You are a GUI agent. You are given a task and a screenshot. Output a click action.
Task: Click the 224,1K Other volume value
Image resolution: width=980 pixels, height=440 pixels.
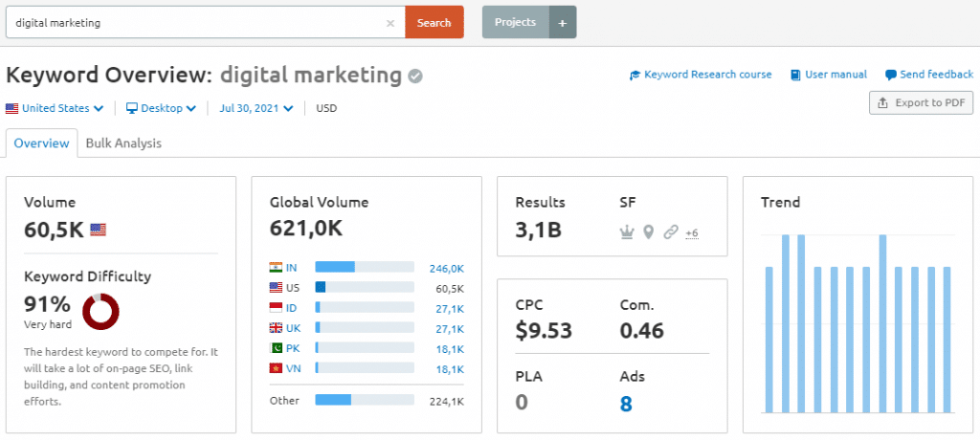(447, 401)
